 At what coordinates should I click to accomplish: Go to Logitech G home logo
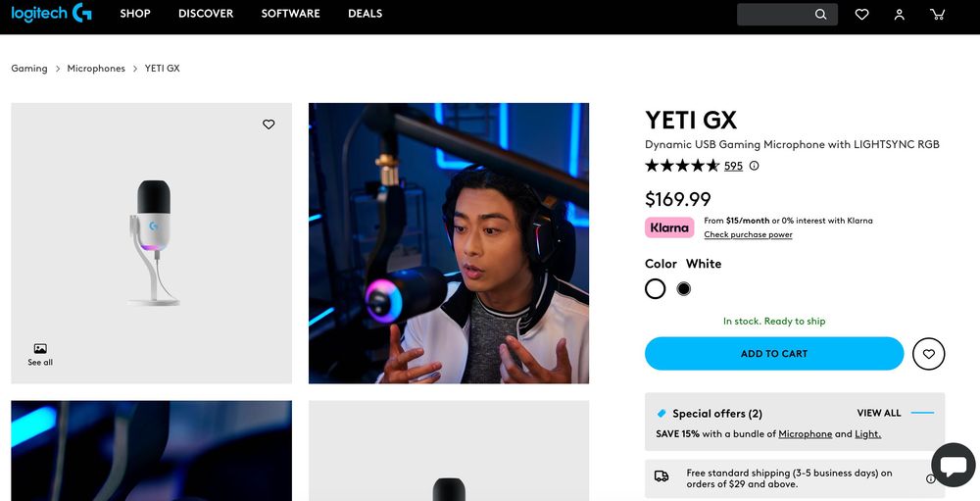tap(52, 13)
